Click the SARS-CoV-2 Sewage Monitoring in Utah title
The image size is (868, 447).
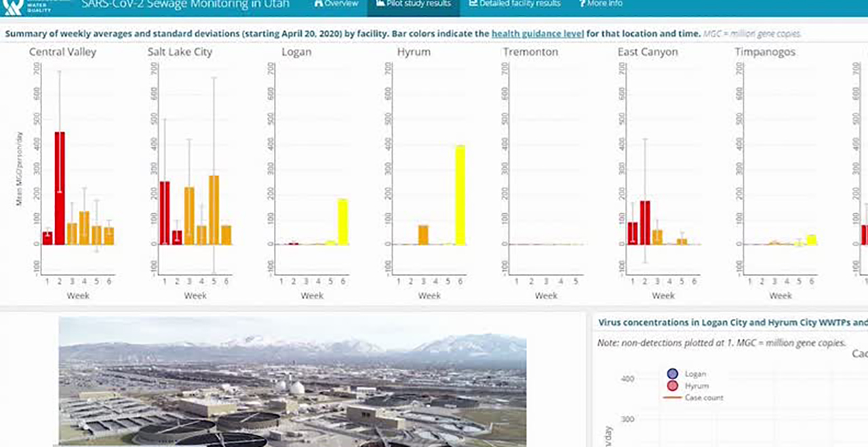point(185,4)
